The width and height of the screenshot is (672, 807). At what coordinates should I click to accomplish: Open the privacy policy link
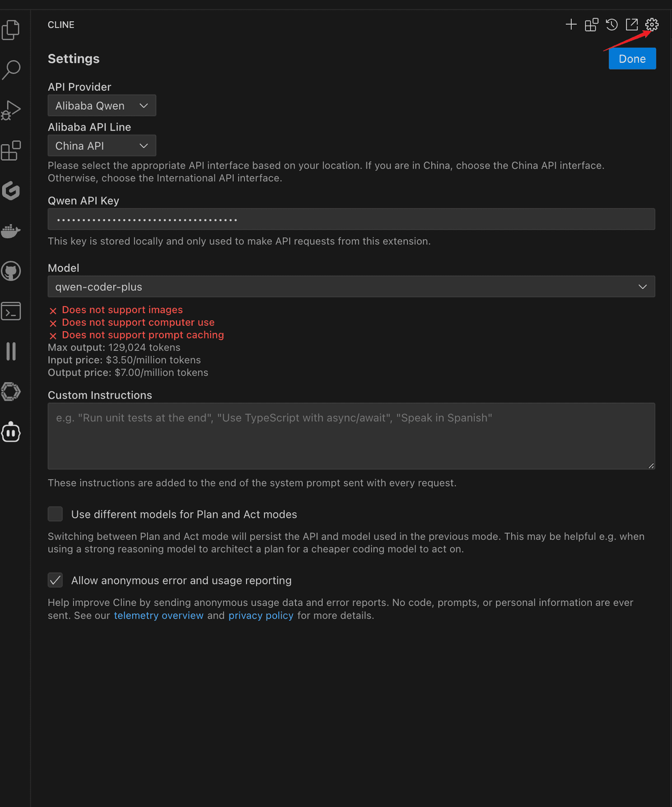pyautogui.click(x=261, y=615)
